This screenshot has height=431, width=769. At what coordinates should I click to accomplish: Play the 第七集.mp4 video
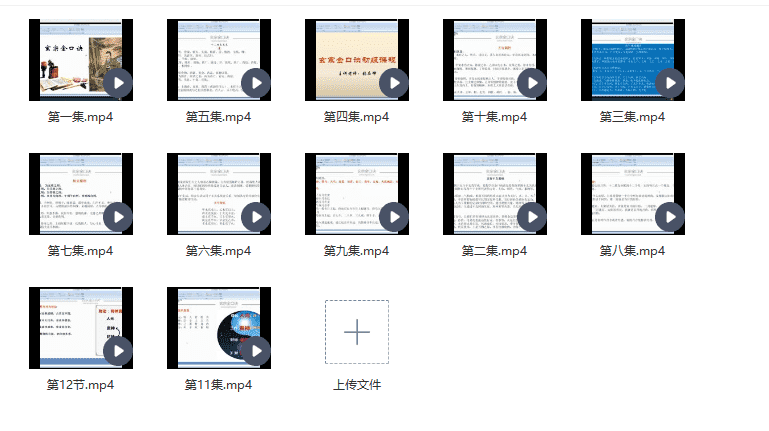[x=117, y=216]
